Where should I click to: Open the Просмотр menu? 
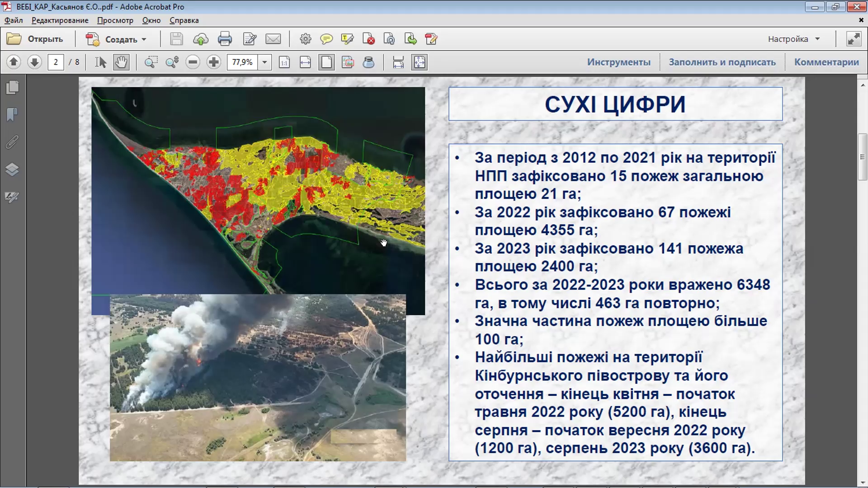tap(115, 20)
